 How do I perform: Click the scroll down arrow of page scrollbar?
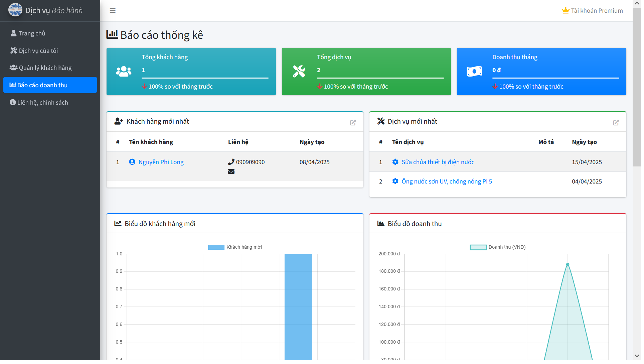pyautogui.click(x=637, y=356)
